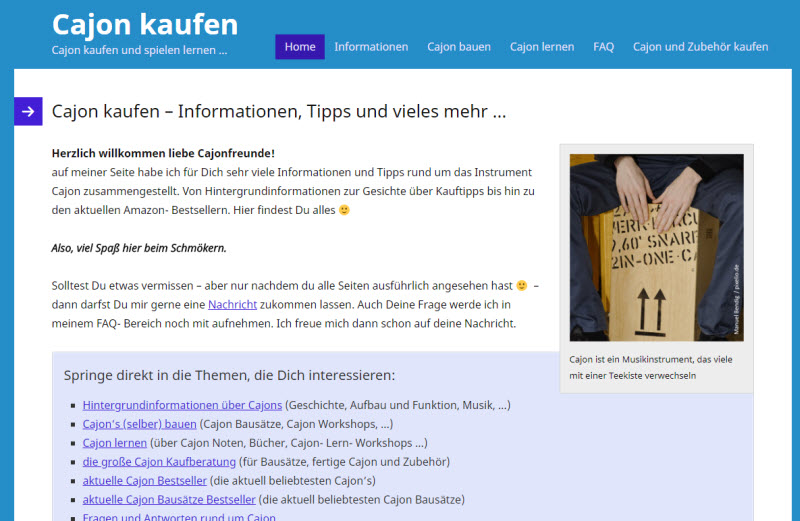Open the FAQ navigation item
Viewport: 800px width, 521px height.
603,47
